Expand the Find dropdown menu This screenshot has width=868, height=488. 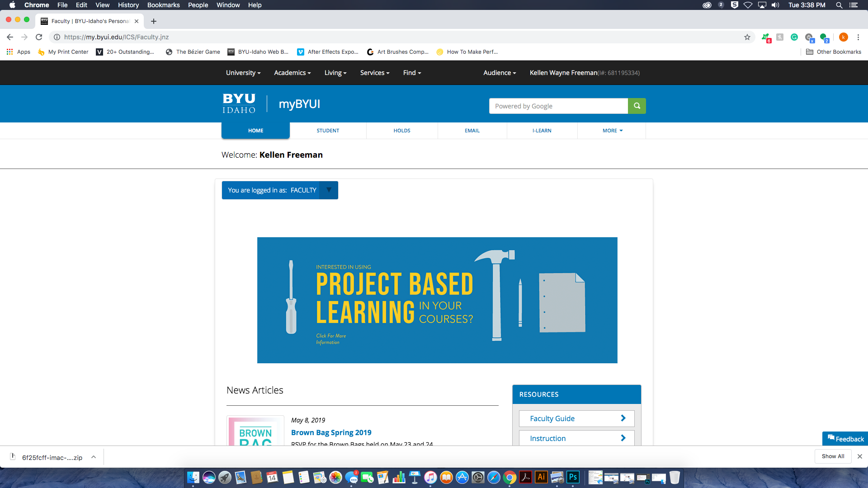(412, 73)
